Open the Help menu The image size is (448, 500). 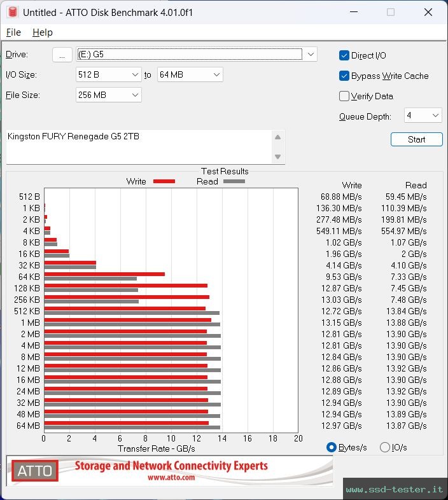pos(43,32)
